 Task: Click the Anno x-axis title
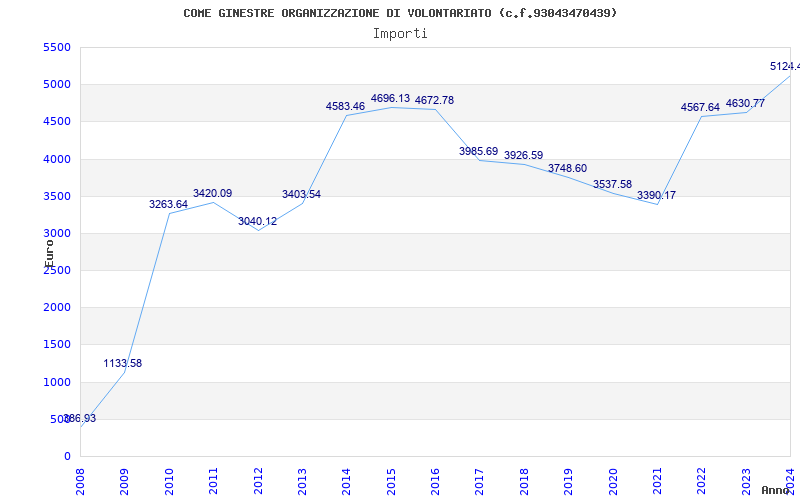[776, 490]
